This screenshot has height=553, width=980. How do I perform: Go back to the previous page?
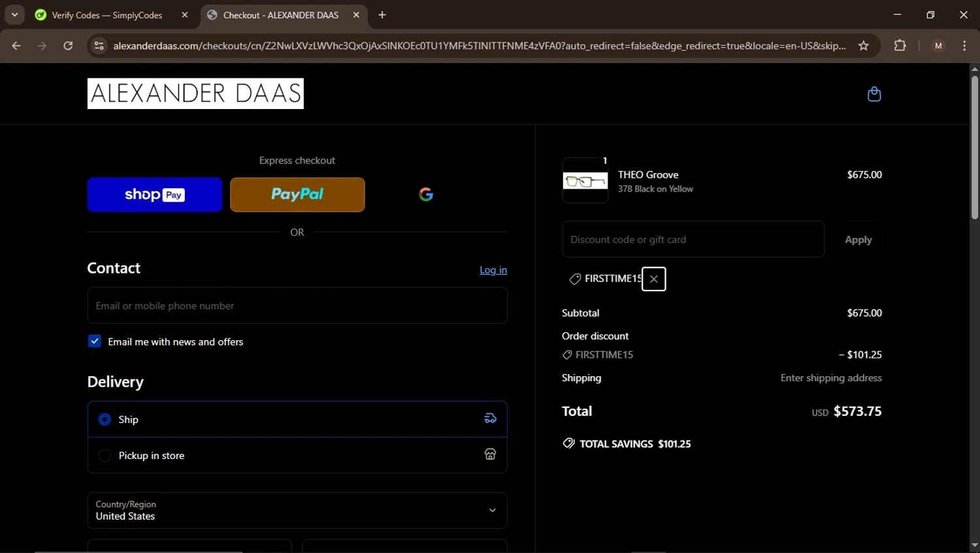(16, 46)
